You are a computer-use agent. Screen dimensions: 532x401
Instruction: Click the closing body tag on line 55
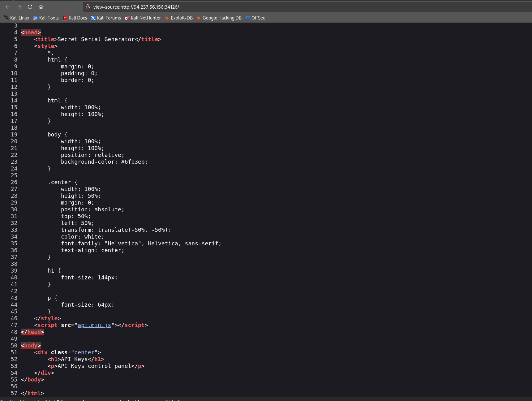click(32, 380)
